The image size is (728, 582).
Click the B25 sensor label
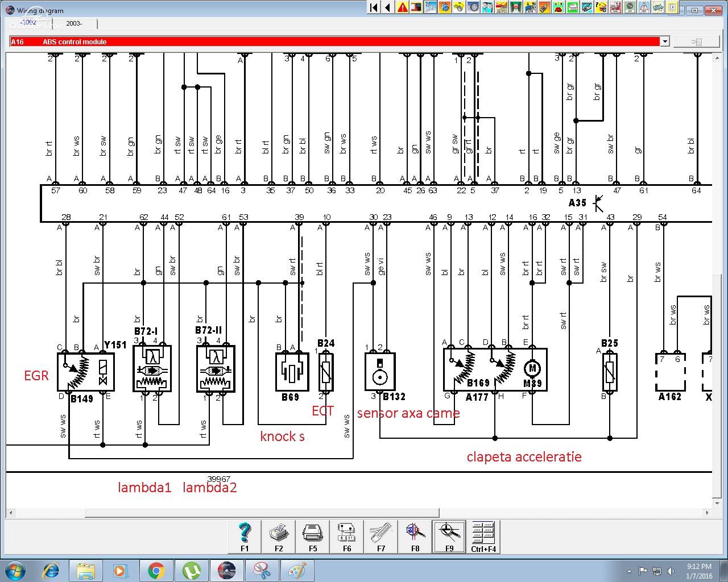coord(610,343)
